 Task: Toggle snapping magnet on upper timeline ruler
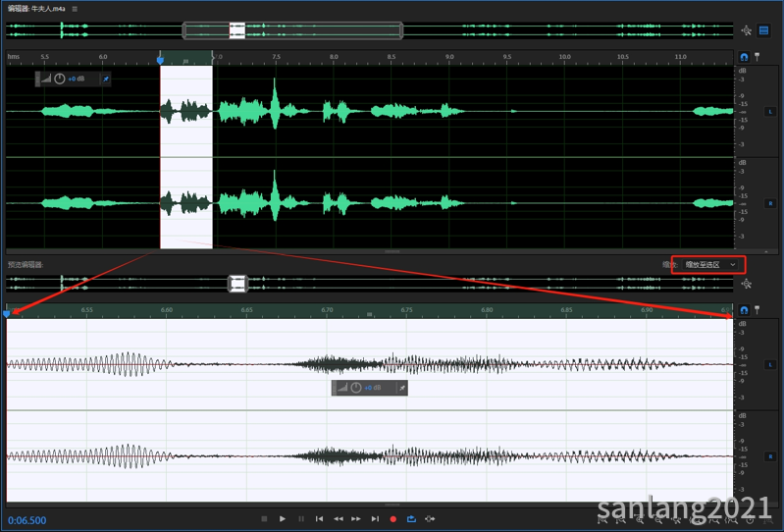click(x=744, y=57)
